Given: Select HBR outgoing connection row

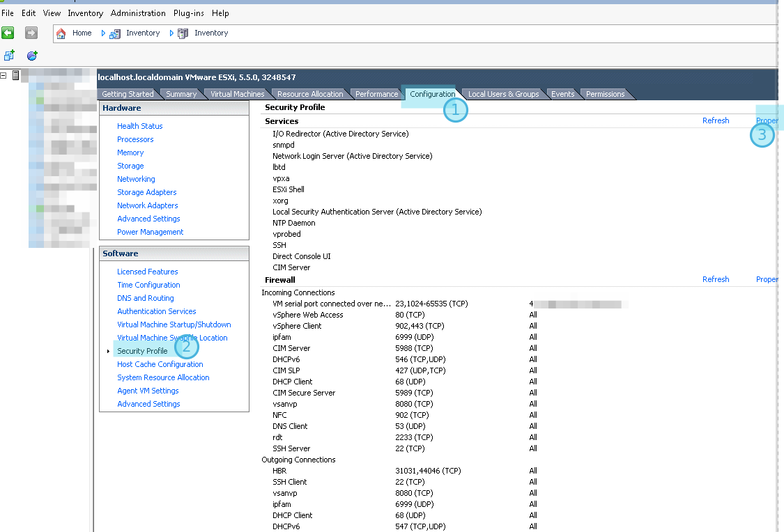Looking at the screenshot, I should pyautogui.click(x=405, y=471).
